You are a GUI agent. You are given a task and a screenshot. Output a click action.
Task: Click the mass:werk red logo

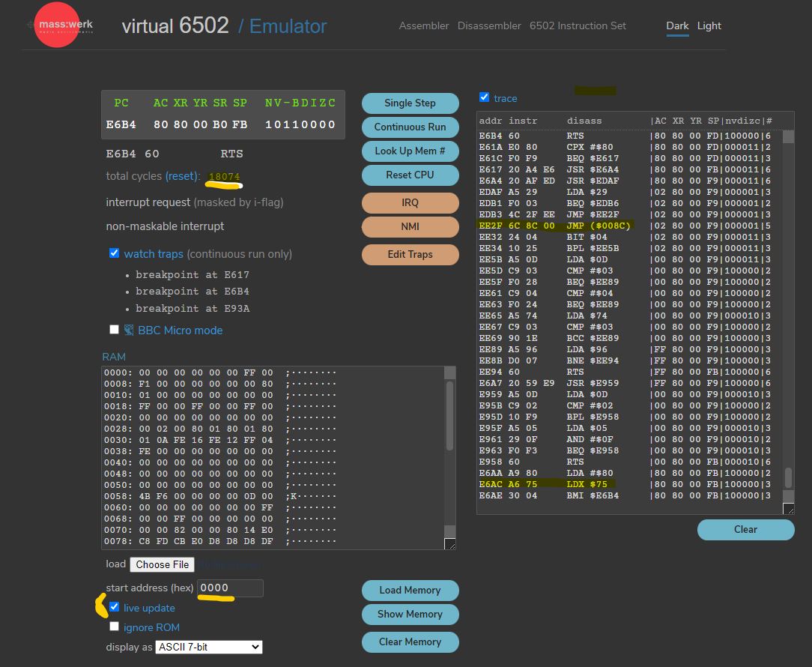pyautogui.click(x=56, y=25)
